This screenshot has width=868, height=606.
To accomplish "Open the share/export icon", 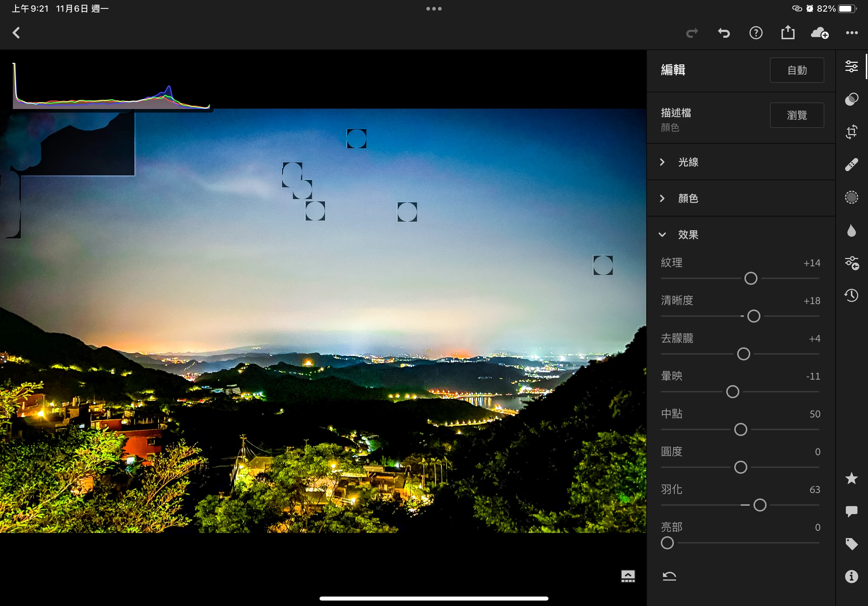I will point(788,33).
